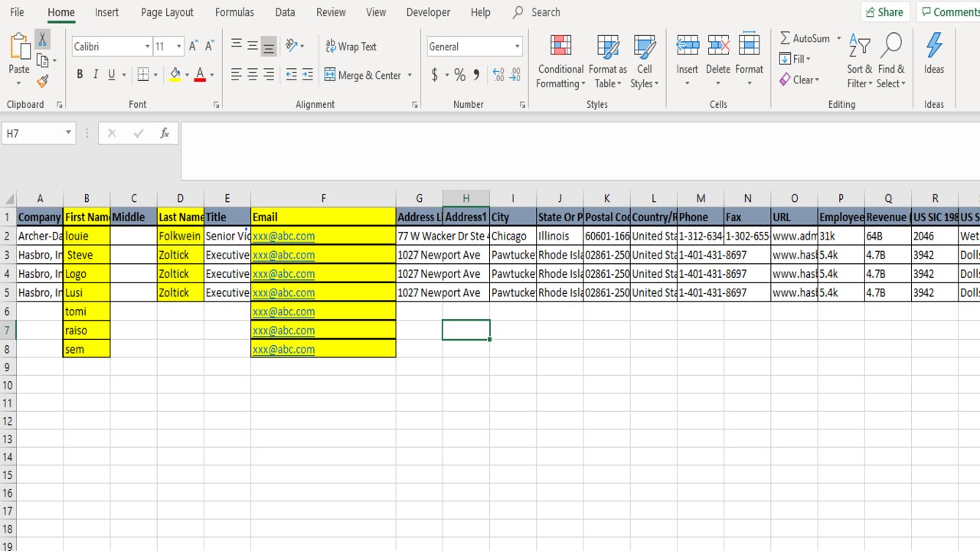The width and height of the screenshot is (980, 551).
Task: Expand the General number format dropdown
Action: [x=518, y=47]
